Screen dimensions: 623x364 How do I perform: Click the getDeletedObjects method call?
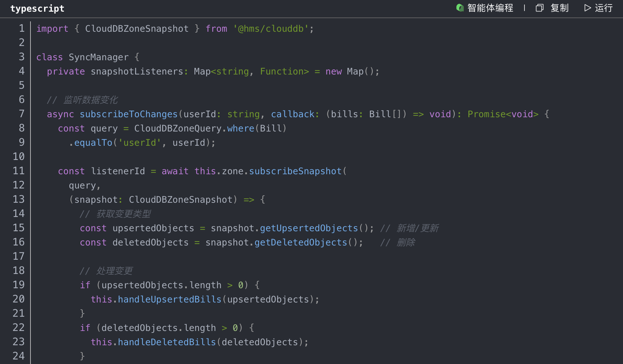(x=301, y=243)
